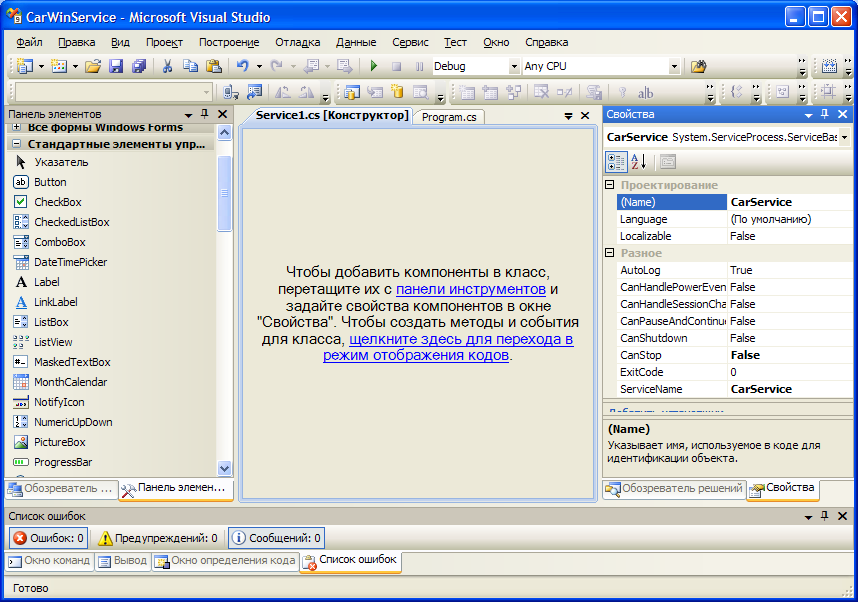Click the toolbox scrollbar up arrow
858x602 pixels.
point(224,132)
